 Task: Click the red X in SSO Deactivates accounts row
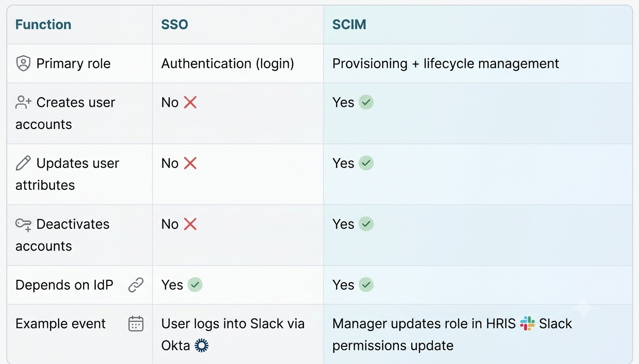pyautogui.click(x=190, y=224)
